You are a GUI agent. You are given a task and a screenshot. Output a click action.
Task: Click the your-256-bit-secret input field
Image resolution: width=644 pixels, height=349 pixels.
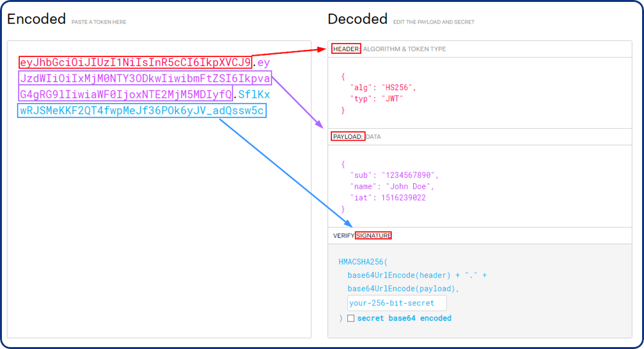tap(397, 303)
